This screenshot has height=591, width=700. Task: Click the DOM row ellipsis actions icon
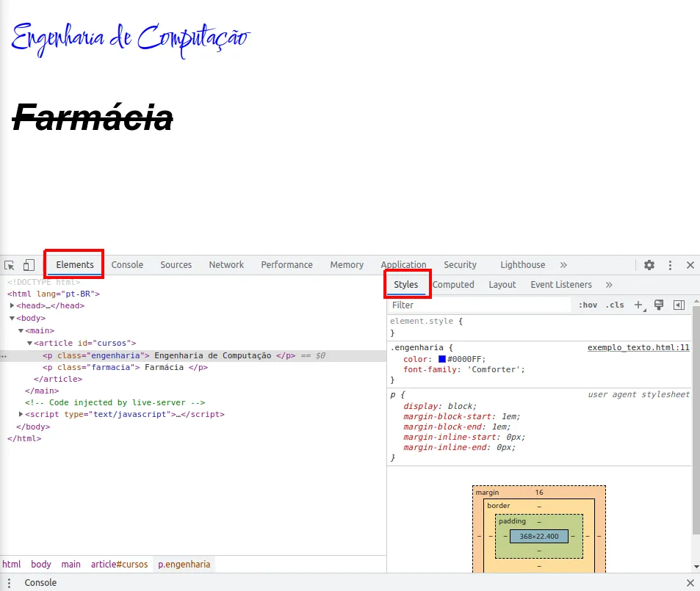[4, 356]
